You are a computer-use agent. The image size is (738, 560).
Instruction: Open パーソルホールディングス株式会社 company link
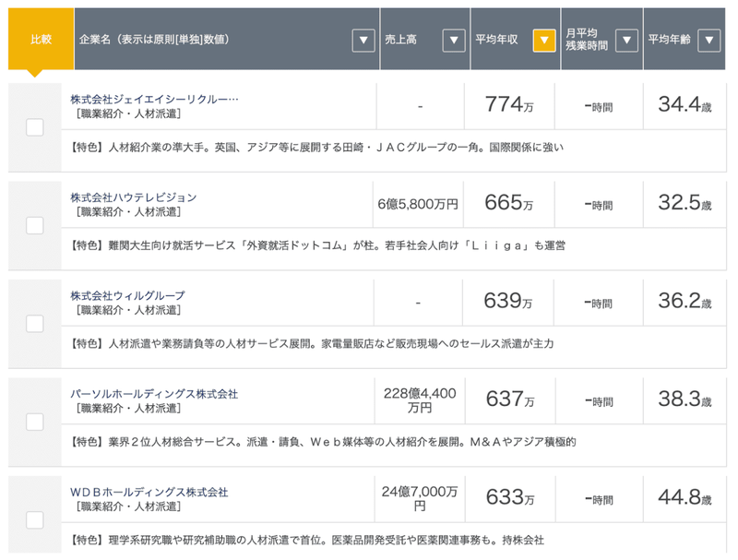[154, 394]
